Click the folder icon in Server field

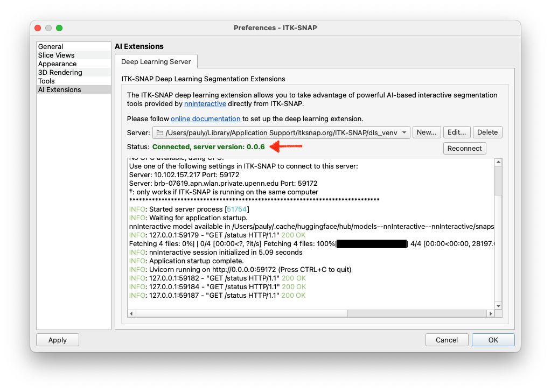click(160, 132)
